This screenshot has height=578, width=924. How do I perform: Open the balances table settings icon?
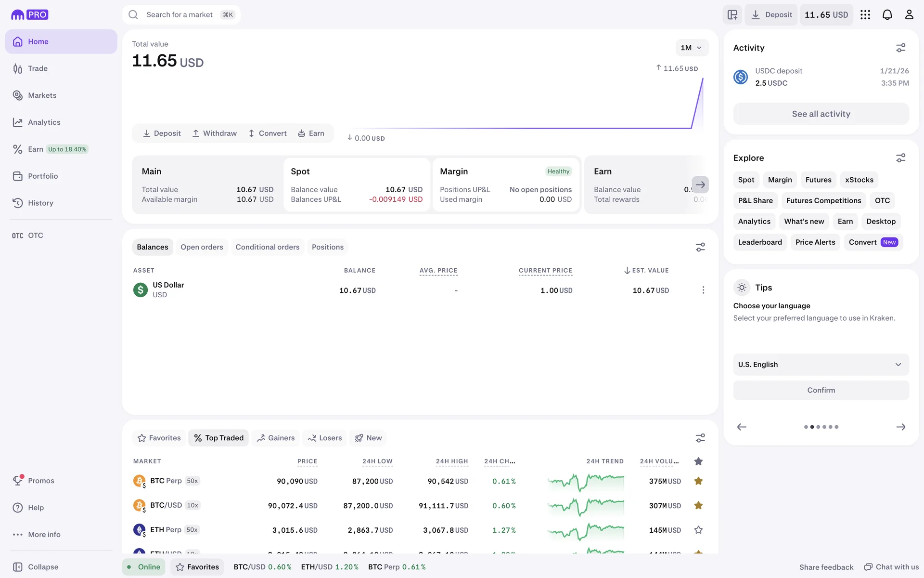pyautogui.click(x=700, y=247)
